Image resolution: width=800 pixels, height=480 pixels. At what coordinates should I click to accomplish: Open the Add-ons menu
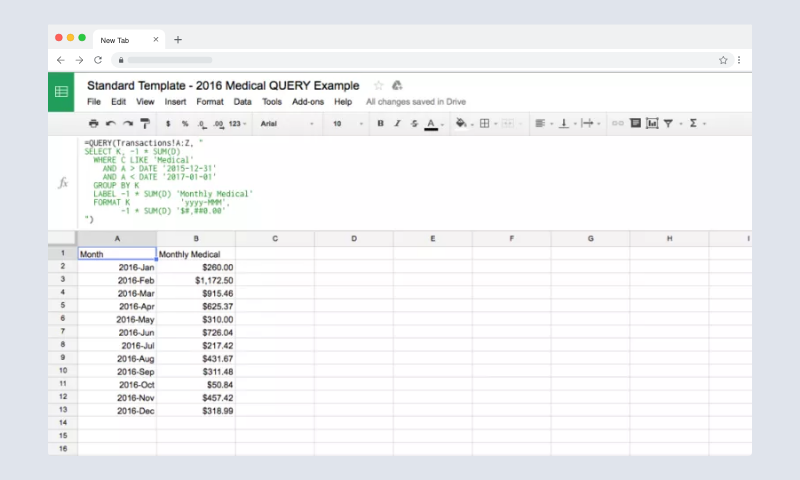click(x=308, y=102)
